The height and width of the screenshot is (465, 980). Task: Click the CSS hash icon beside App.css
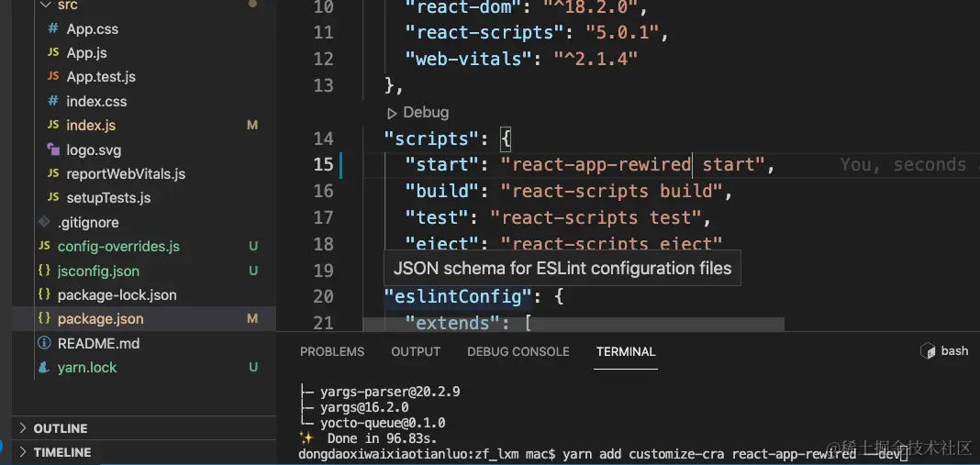click(x=54, y=28)
